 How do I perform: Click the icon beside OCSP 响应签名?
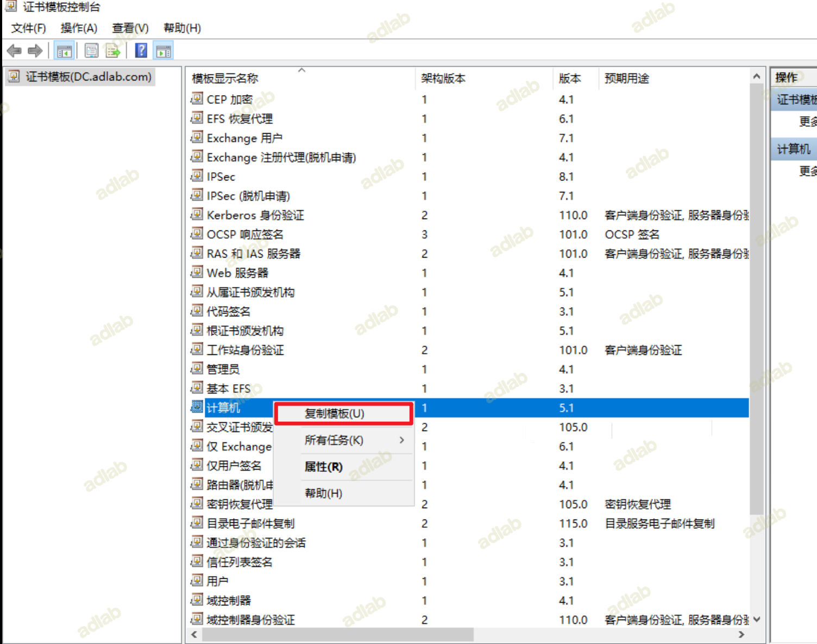tap(197, 234)
